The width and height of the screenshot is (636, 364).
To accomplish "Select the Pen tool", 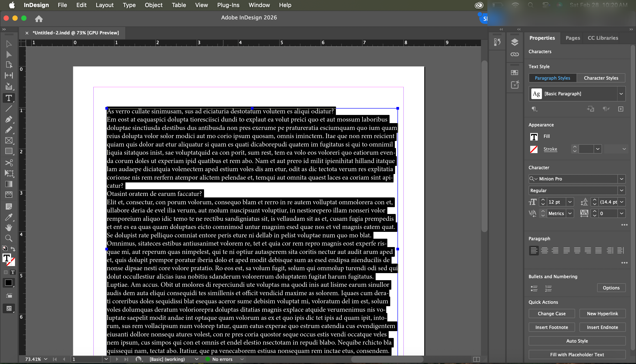I will coord(9,119).
